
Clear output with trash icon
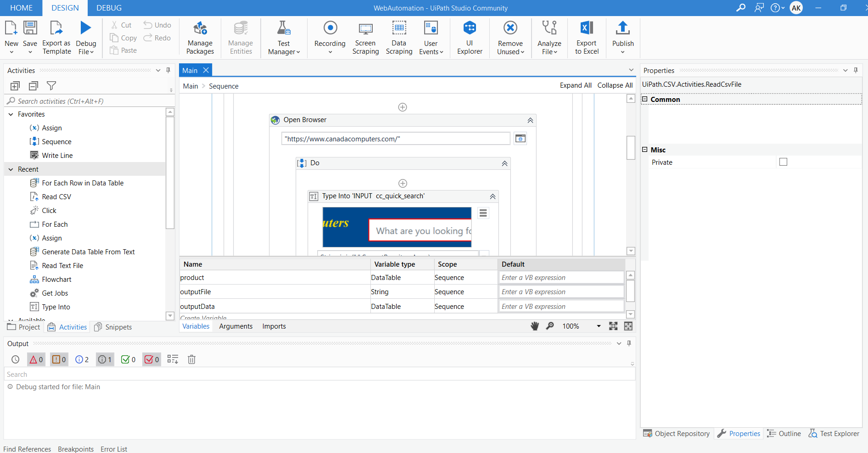(x=192, y=359)
